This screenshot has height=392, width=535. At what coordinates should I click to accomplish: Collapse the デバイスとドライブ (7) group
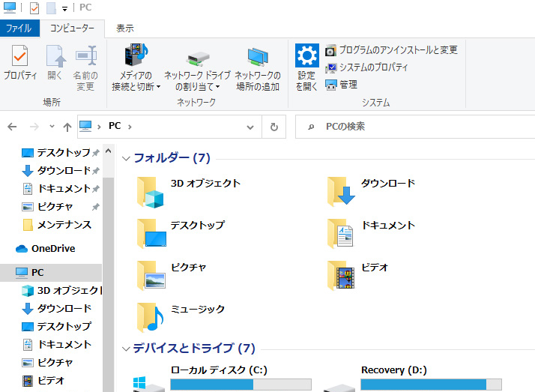point(126,349)
